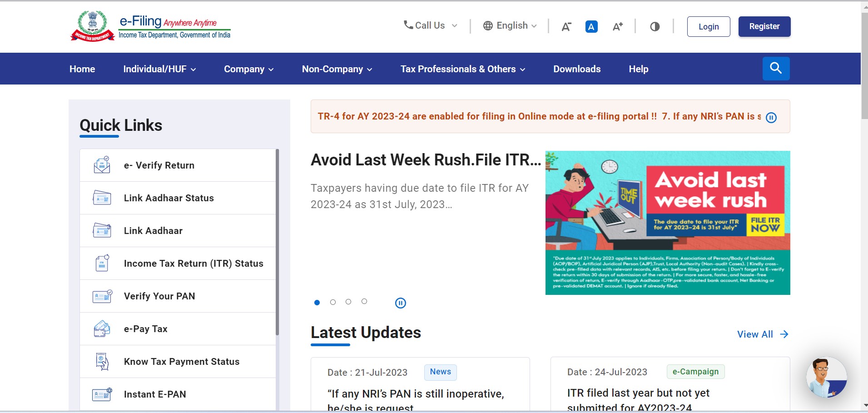868x413 pixels.
Task: Click the e-Verify Return envelope icon
Action: point(102,165)
